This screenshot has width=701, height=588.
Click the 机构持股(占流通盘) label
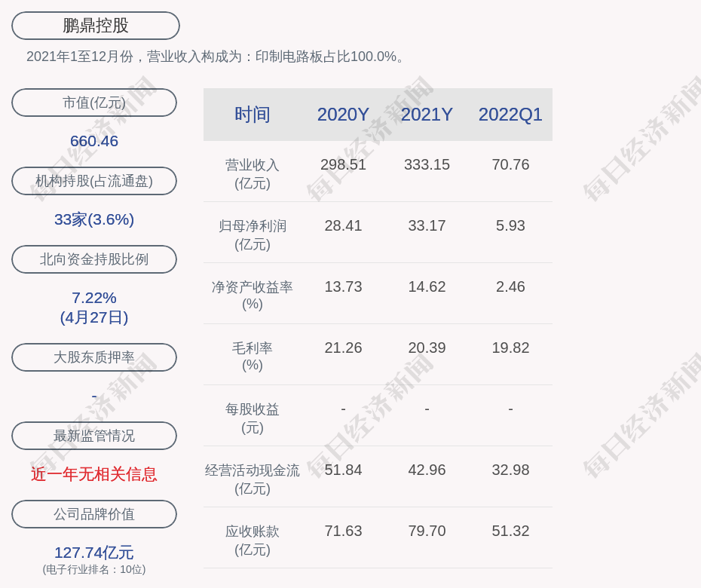pyautogui.click(x=94, y=181)
